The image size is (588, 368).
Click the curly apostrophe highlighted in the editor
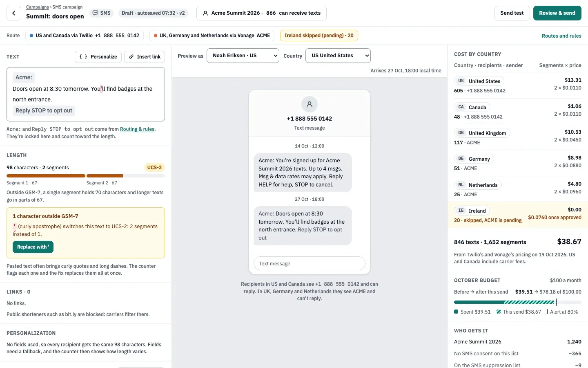[x=101, y=89]
